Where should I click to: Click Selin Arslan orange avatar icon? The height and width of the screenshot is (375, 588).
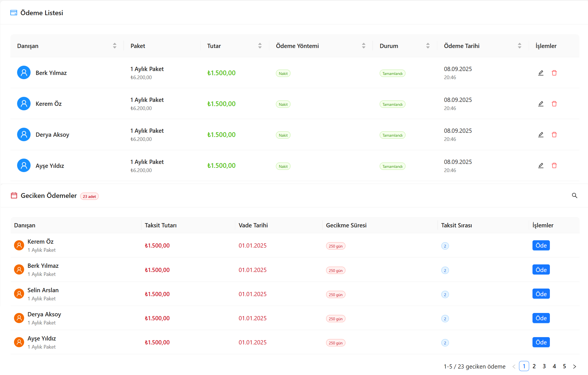(x=19, y=294)
